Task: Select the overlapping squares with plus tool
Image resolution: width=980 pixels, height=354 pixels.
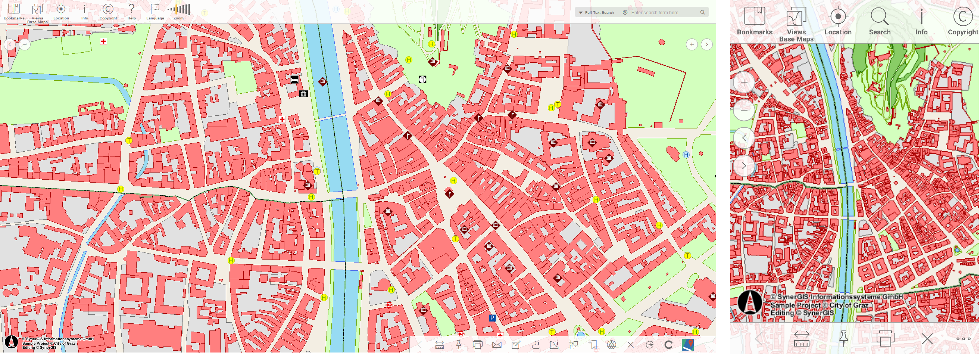Action: [573, 345]
